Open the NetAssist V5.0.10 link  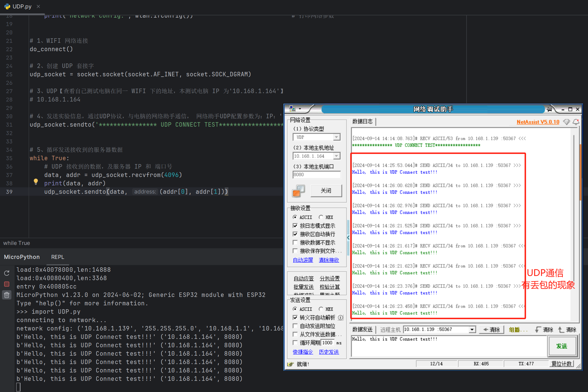click(x=538, y=122)
